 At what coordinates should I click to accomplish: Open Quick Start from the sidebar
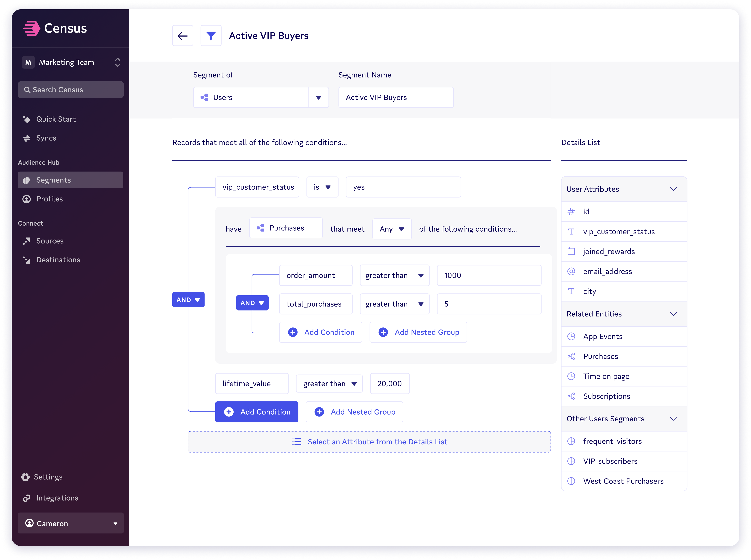56,119
